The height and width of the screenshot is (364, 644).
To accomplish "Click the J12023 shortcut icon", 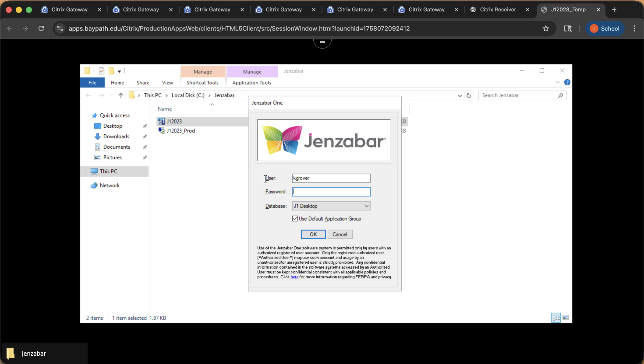I will click(162, 121).
